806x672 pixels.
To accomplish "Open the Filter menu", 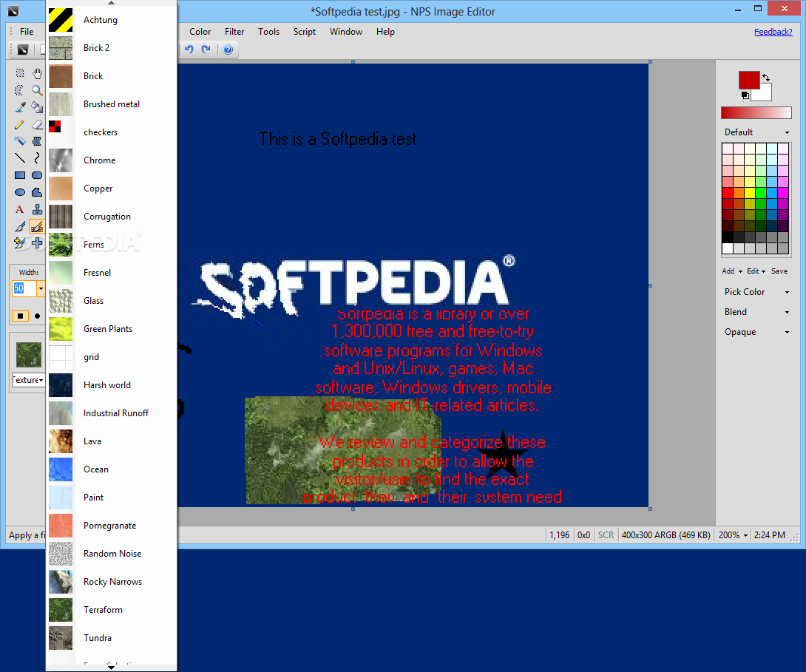I will coord(234,31).
